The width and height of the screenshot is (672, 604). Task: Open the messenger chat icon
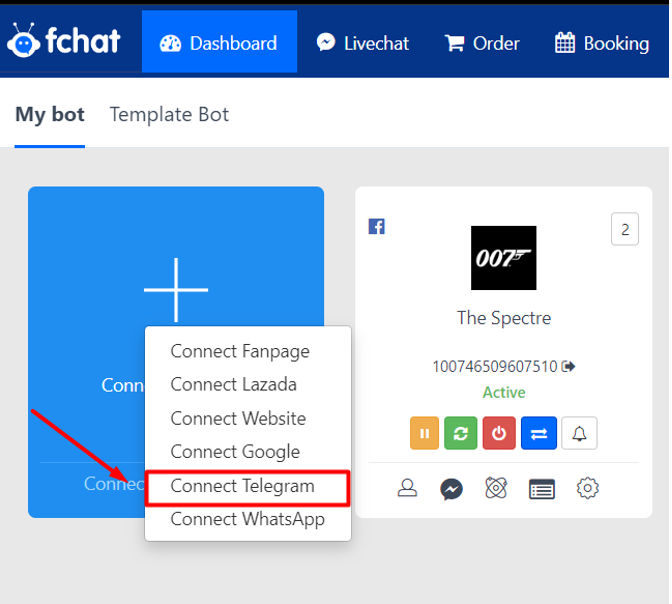(451, 489)
